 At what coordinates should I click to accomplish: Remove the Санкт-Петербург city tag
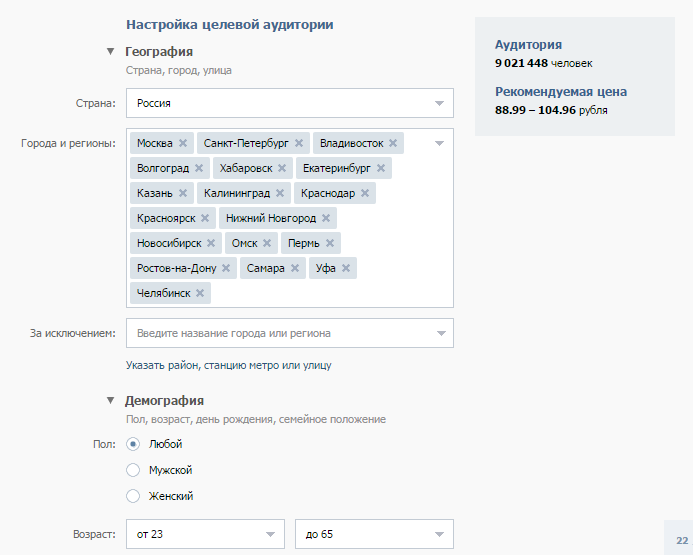click(x=299, y=143)
